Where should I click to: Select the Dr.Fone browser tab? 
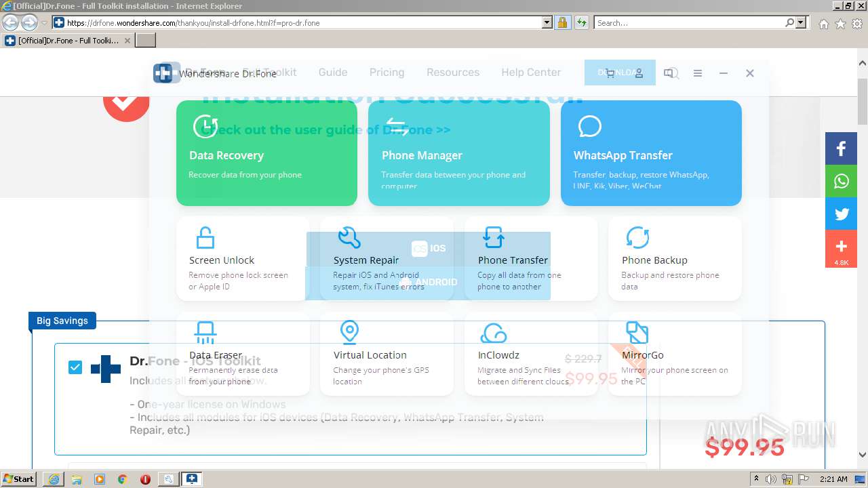(67, 40)
